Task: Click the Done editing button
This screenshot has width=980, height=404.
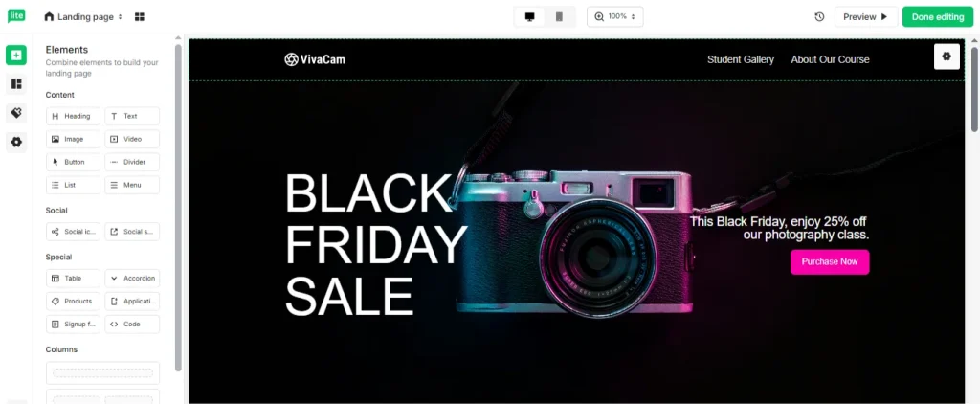Action: click(938, 17)
